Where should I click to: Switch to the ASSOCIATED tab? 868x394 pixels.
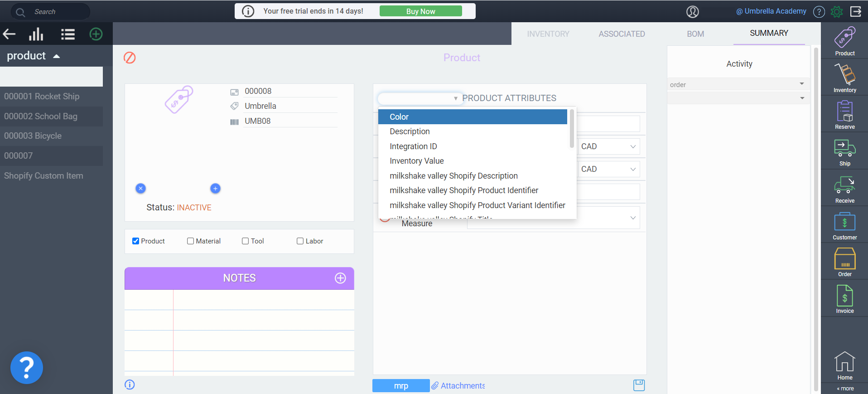pos(622,34)
